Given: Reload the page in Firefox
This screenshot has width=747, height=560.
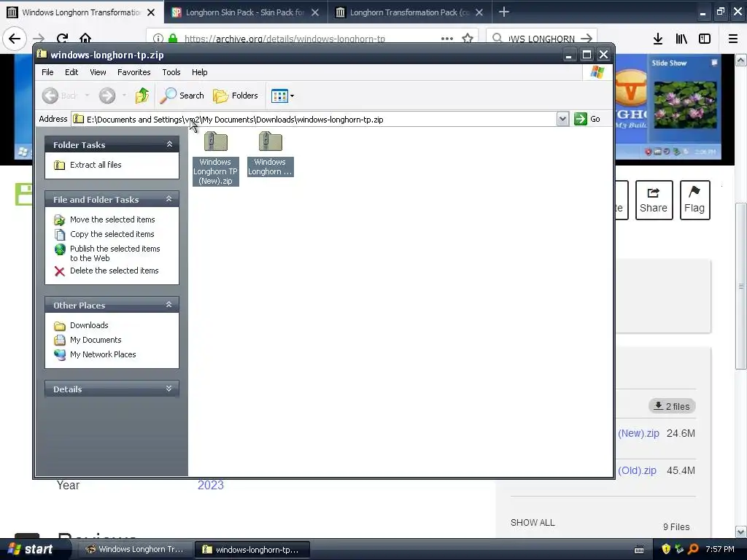Looking at the screenshot, I should (x=62, y=39).
